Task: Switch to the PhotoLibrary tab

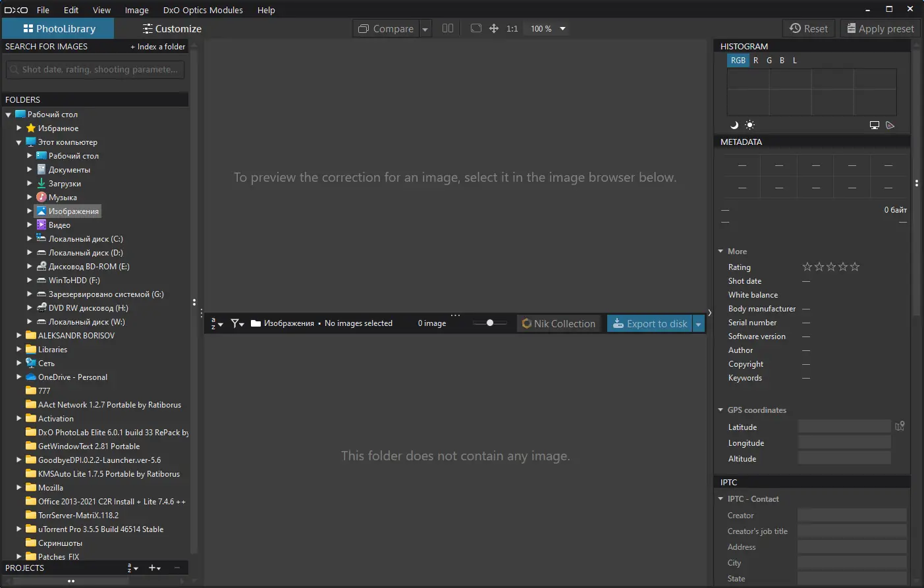Action: click(x=58, y=29)
